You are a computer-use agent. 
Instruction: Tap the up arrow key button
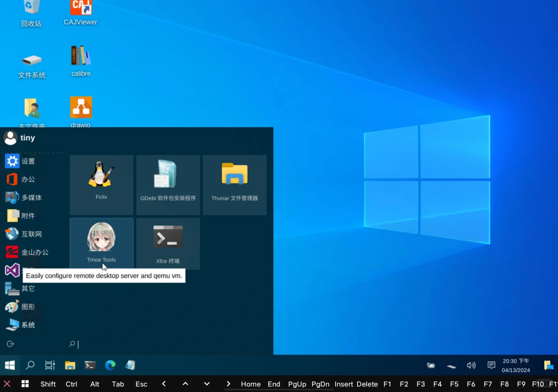click(185, 384)
